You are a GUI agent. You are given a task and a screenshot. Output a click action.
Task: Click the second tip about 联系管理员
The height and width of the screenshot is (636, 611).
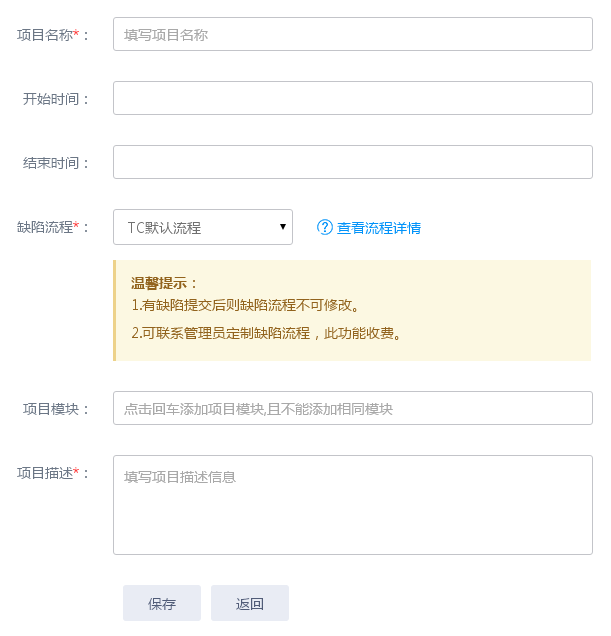[267, 333]
